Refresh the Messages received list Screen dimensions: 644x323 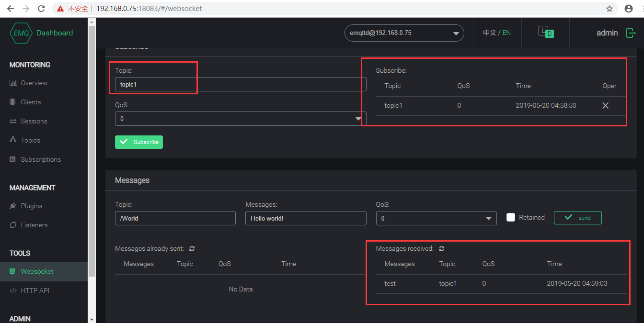[x=441, y=248]
